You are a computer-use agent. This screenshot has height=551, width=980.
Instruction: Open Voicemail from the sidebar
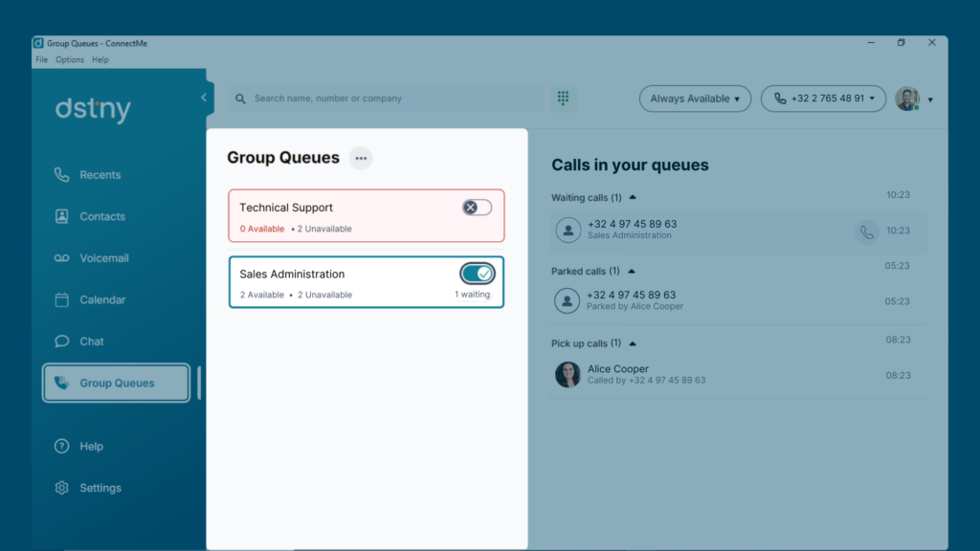[91, 258]
